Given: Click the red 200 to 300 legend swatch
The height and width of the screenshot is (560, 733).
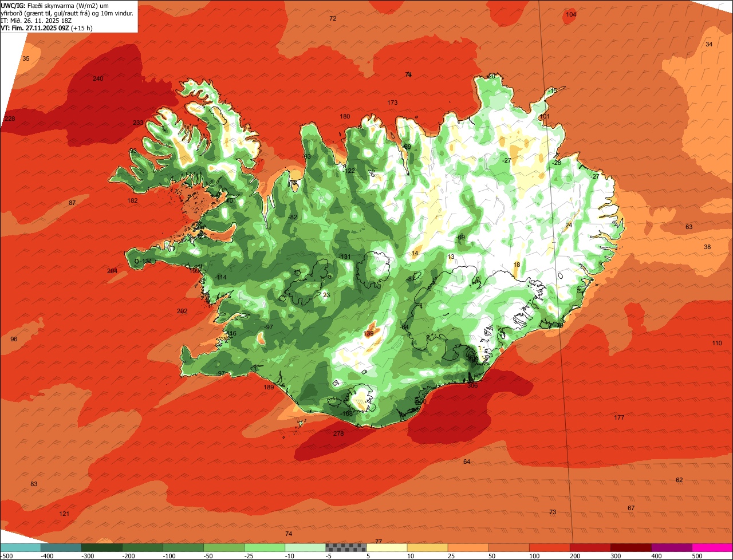Looking at the screenshot, I should click(590, 547).
